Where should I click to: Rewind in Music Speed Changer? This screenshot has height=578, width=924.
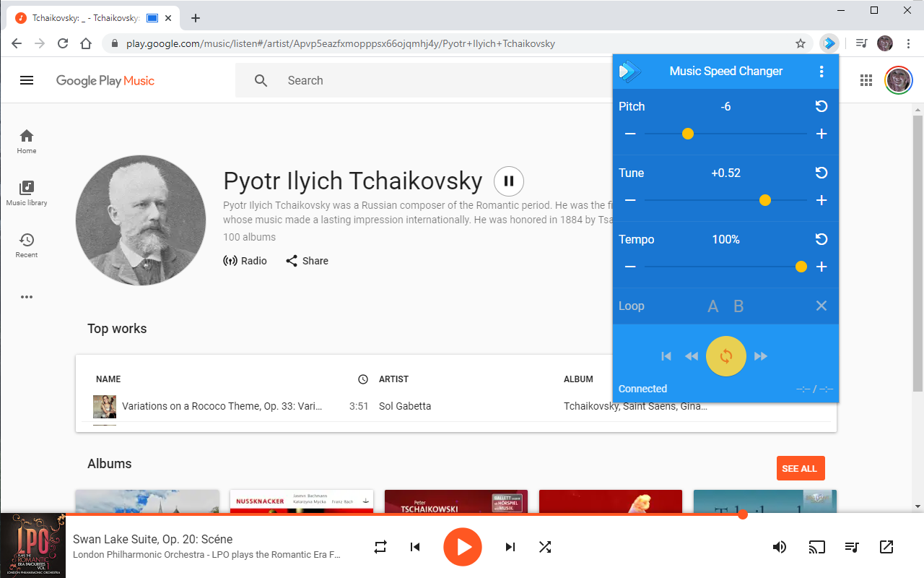tap(692, 356)
